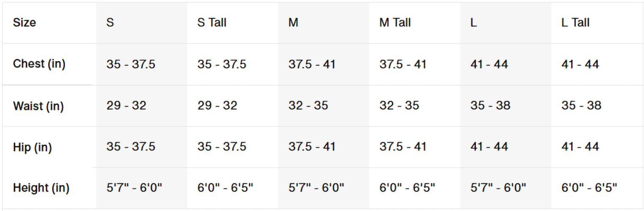This screenshot has height=211, width=644.
Task: Click the Size row header
Action: click(x=25, y=23)
